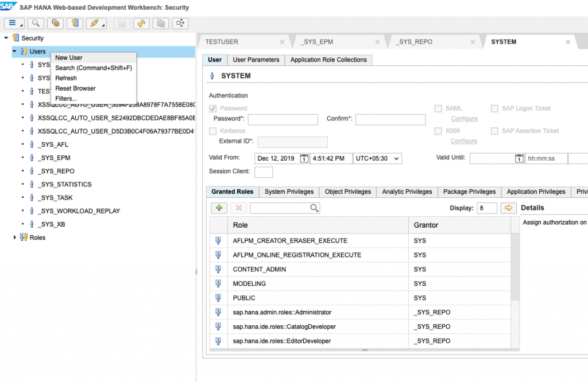Enable the SAP Assertion Ticket checkbox
588x382 pixels.
click(x=494, y=131)
